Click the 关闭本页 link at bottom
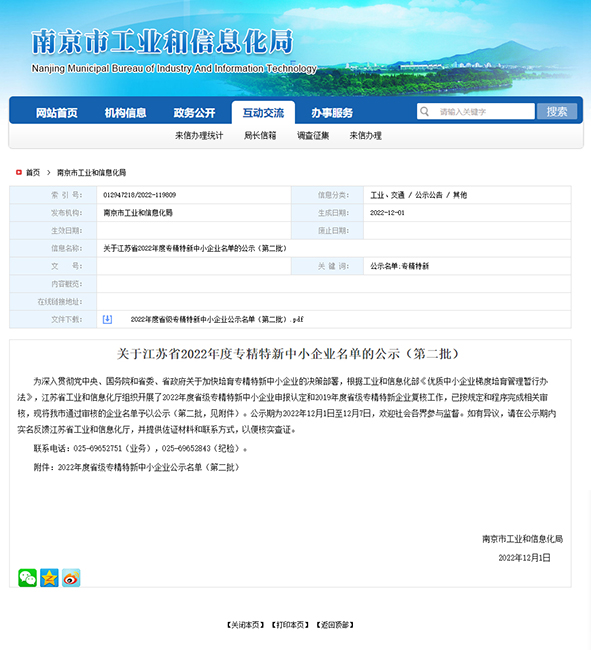 245,625
